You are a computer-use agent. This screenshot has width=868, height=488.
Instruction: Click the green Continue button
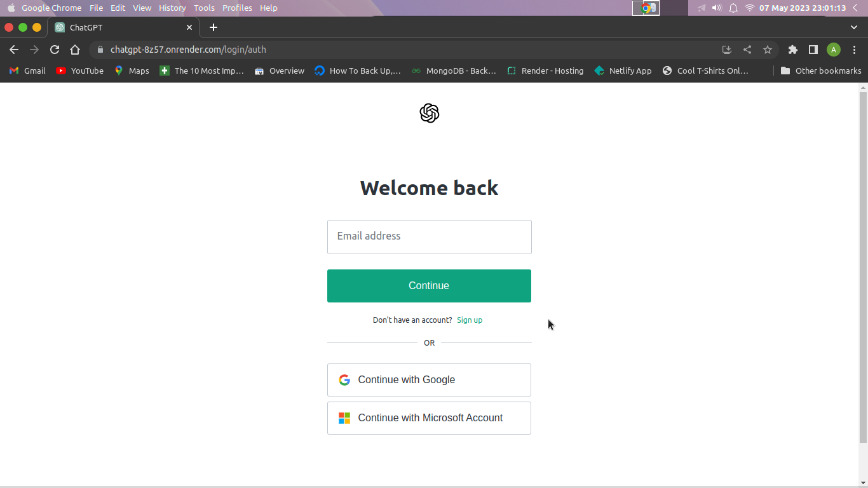(429, 286)
